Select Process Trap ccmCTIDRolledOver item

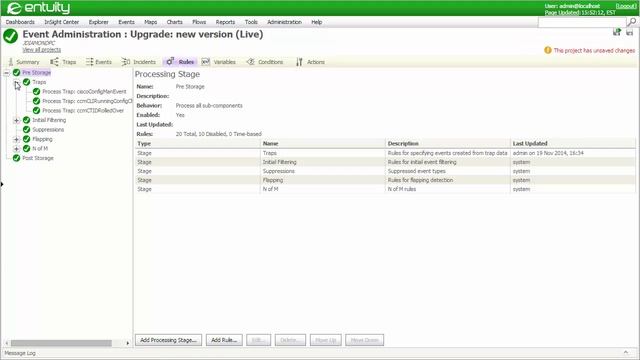(x=83, y=110)
